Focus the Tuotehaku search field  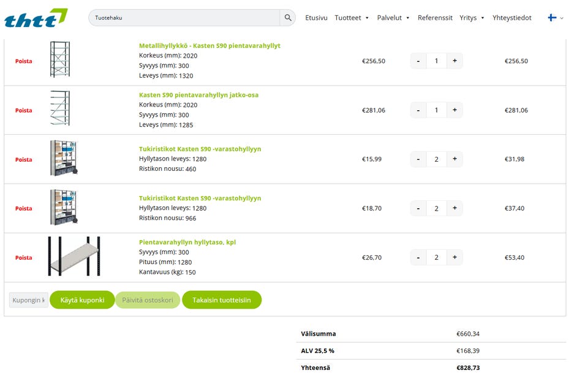pos(184,18)
